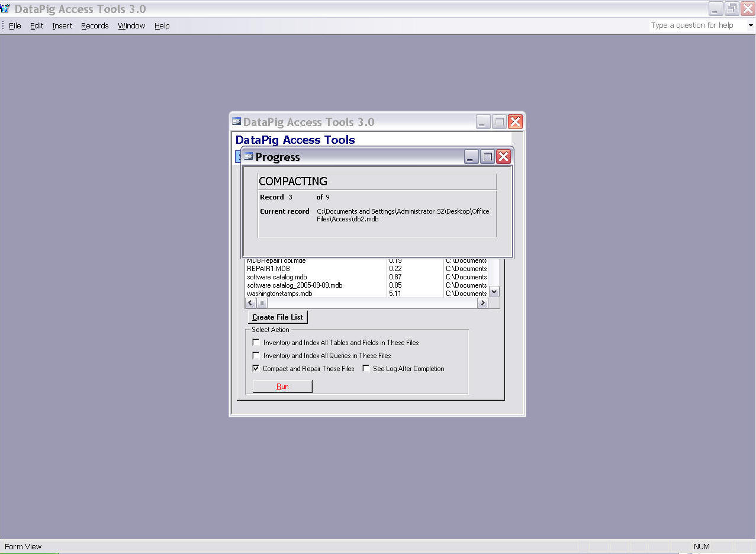Screen dimensions: 756x554
Task: Maximize the Progress window
Action: pos(487,157)
